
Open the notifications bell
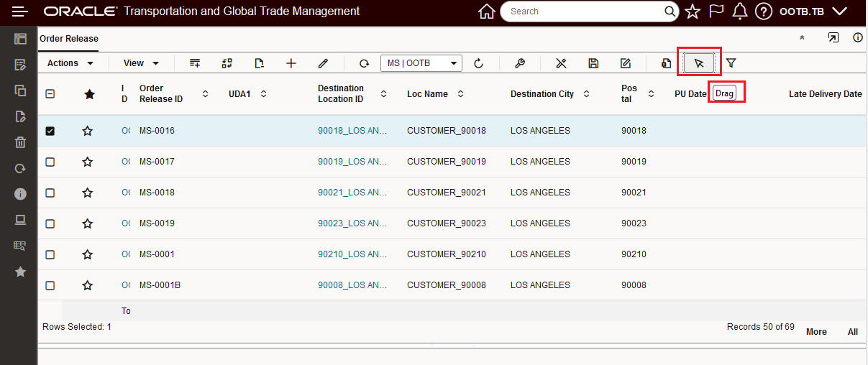(x=739, y=11)
